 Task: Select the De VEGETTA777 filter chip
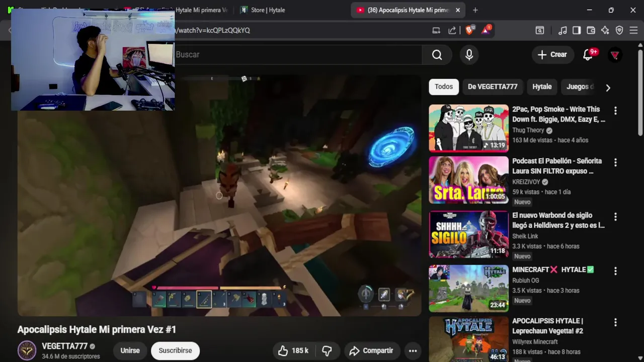(493, 86)
